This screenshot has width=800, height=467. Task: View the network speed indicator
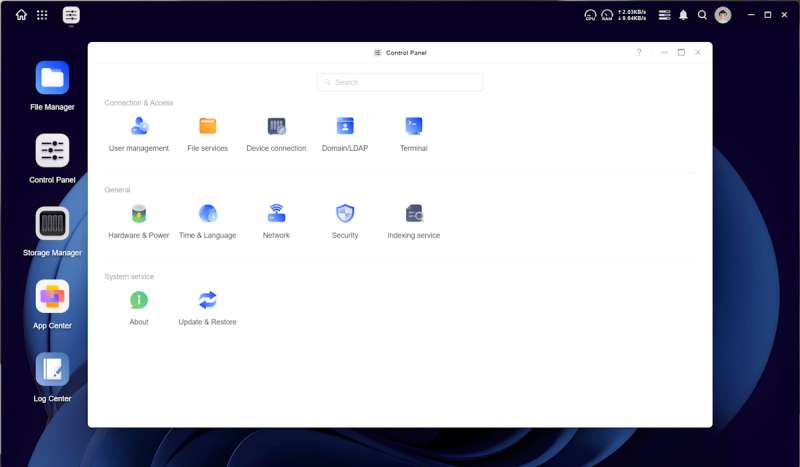[632, 15]
